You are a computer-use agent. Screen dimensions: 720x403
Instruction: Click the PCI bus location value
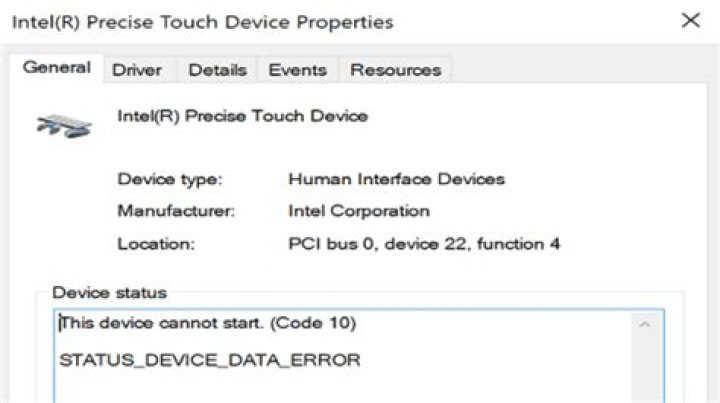pyautogui.click(x=423, y=243)
